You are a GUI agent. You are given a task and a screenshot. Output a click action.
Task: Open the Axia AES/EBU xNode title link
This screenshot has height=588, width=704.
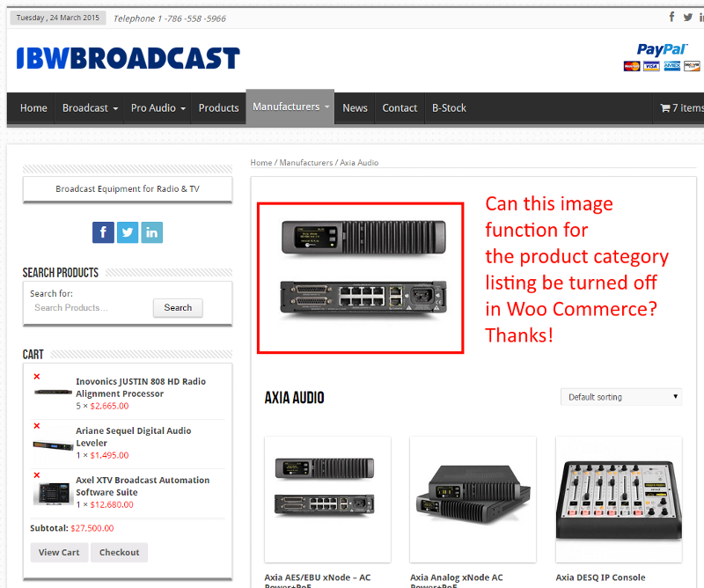coord(318,582)
